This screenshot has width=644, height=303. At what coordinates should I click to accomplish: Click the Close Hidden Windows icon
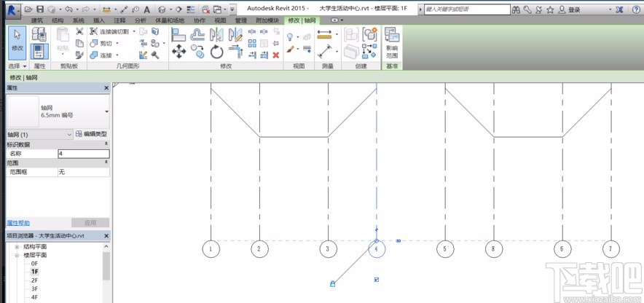(205, 9)
